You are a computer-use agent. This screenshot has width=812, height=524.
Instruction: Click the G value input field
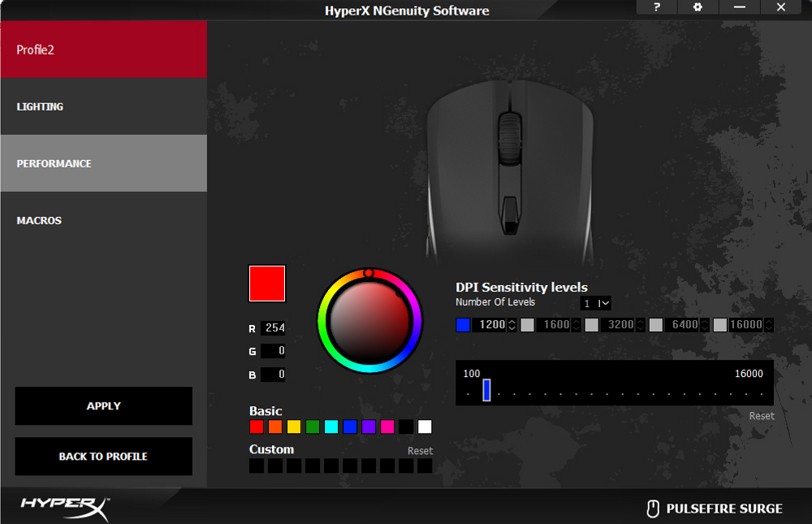273,351
